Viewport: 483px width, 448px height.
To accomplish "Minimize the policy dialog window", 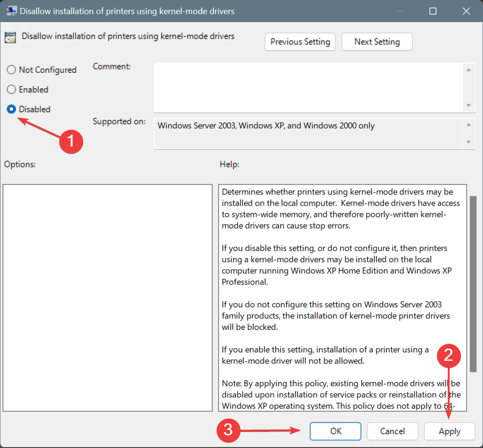I will (400, 11).
